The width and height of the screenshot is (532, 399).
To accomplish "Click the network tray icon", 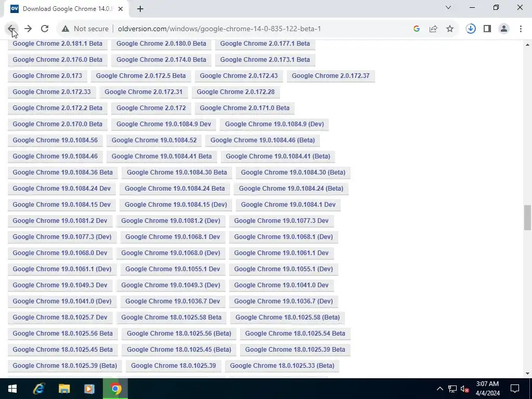I will point(453,389).
